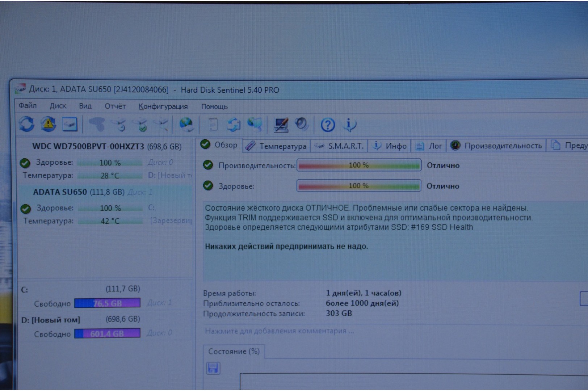Viewport: 588px width, 391px height.
Task: Switch to the S.M.A.R.T. tab
Action: [x=339, y=146]
